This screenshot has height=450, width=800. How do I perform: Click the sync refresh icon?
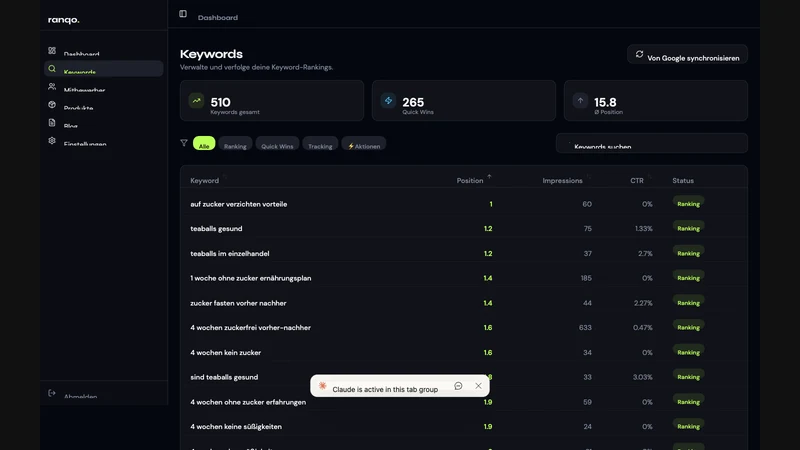[x=639, y=54]
